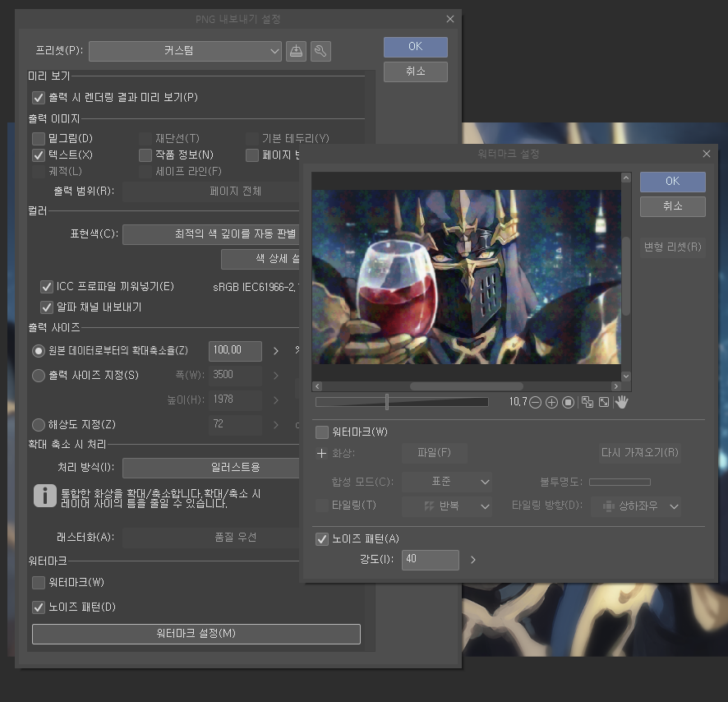Toggle 노이즈 패턴(D) checkbox in PNG export dialog
728x702 pixels.
(39, 607)
